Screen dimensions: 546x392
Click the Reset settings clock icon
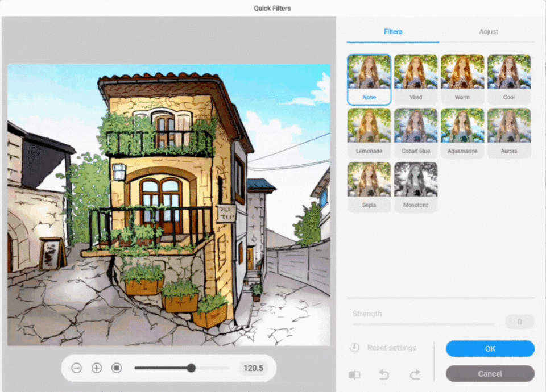point(354,347)
